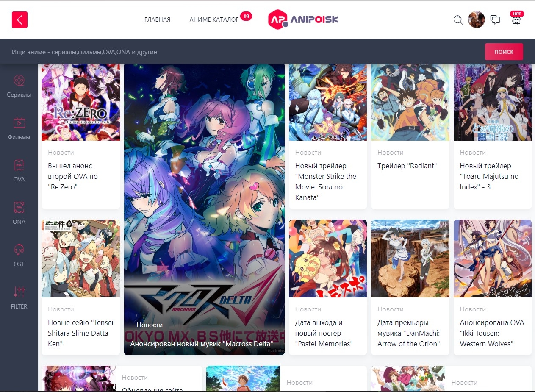Open ONA sidebar icon
The image size is (535, 392).
(x=19, y=207)
